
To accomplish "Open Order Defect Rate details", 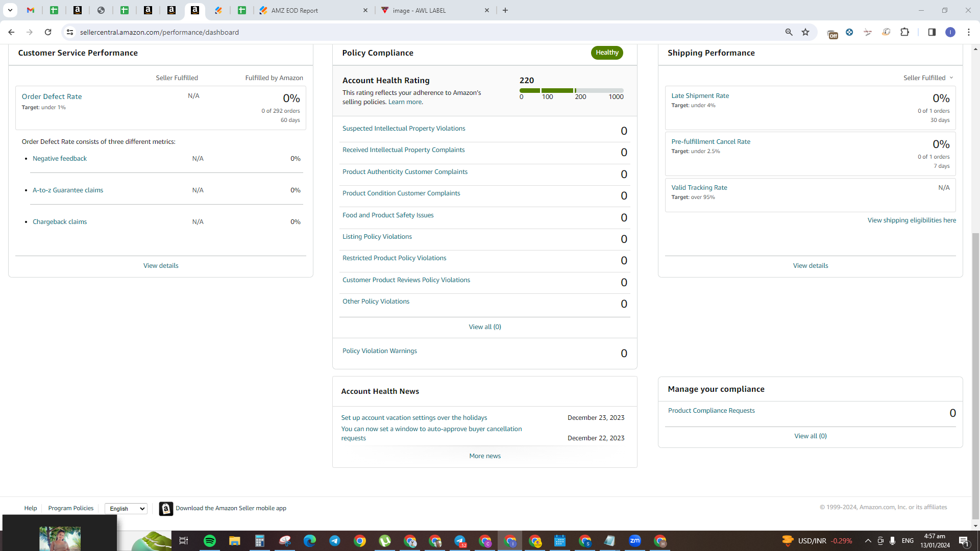I will (52, 96).
